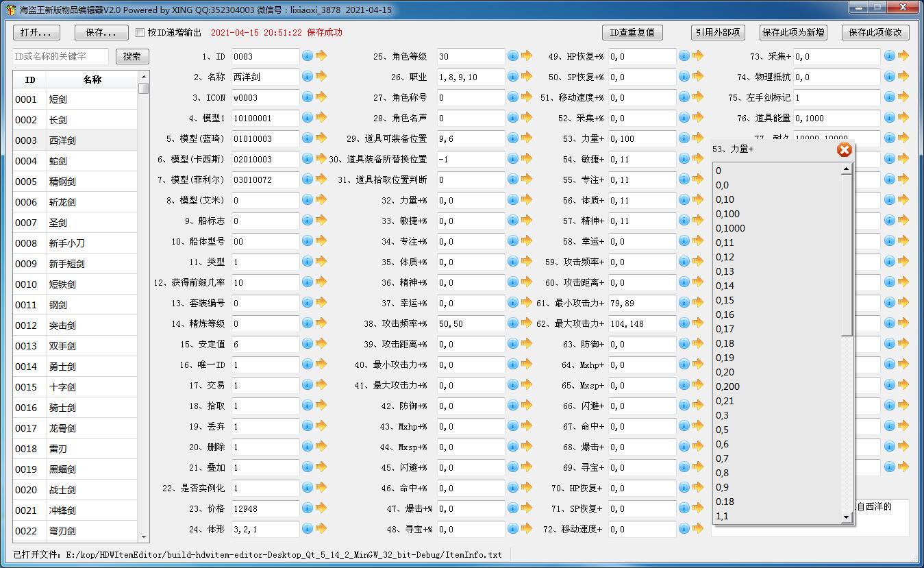Viewport: 924px width, 568px height.
Task: Click the 打开 button
Action: pos(36,32)
